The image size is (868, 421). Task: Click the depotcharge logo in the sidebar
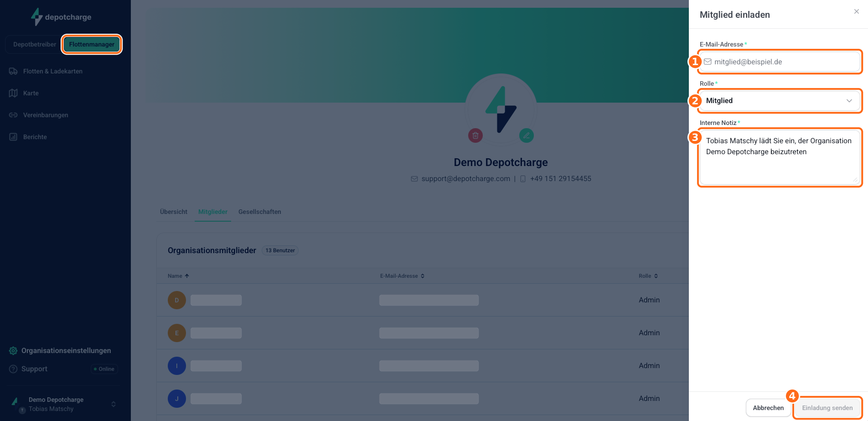(x=61, y=17)
